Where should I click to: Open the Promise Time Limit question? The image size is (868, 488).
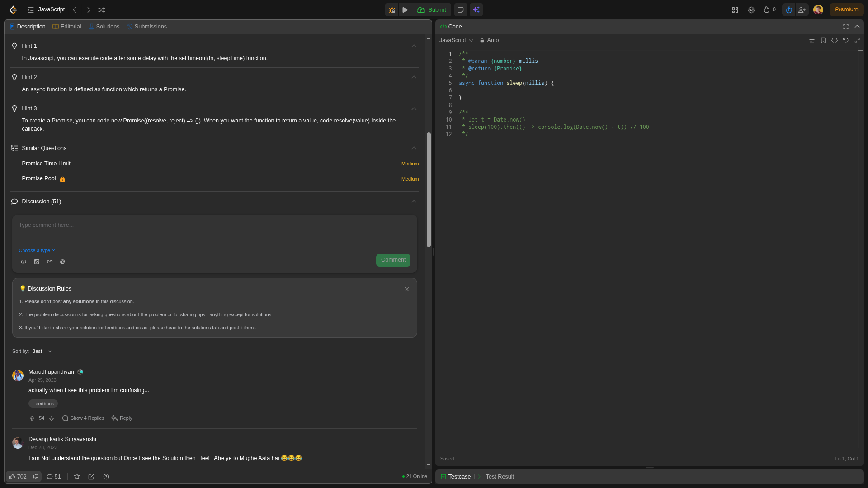46,164
